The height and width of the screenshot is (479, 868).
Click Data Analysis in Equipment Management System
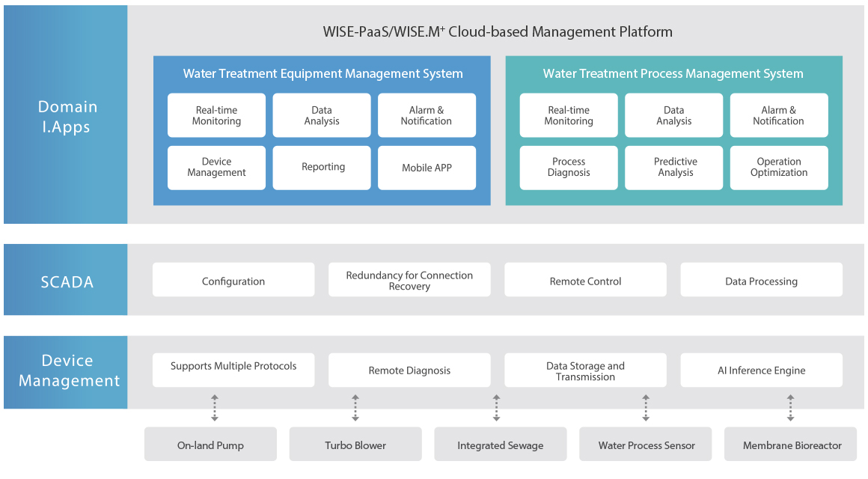322,115
